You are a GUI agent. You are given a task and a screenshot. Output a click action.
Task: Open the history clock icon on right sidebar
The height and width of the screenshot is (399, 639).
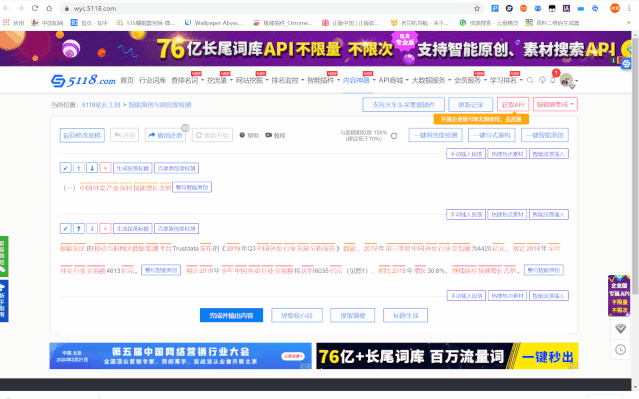tap(620, 349)
